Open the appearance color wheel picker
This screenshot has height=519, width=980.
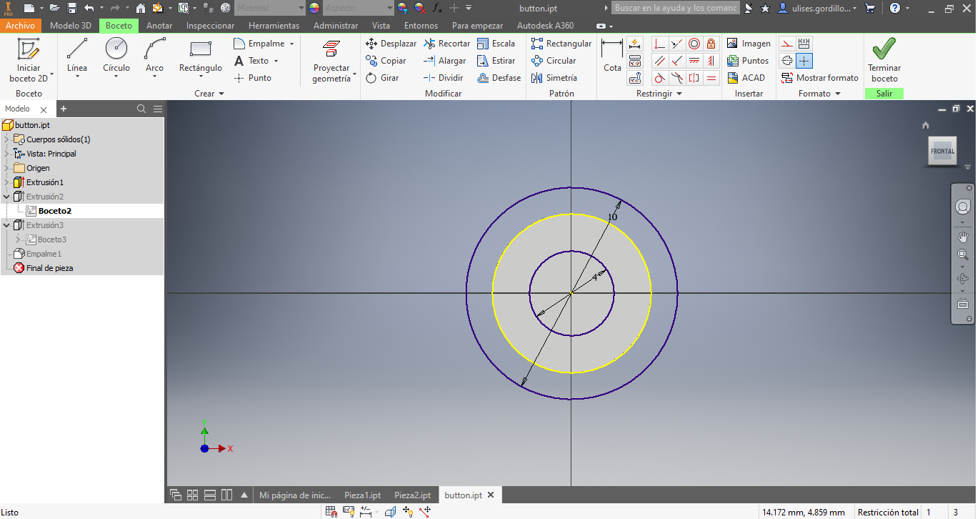314,8
